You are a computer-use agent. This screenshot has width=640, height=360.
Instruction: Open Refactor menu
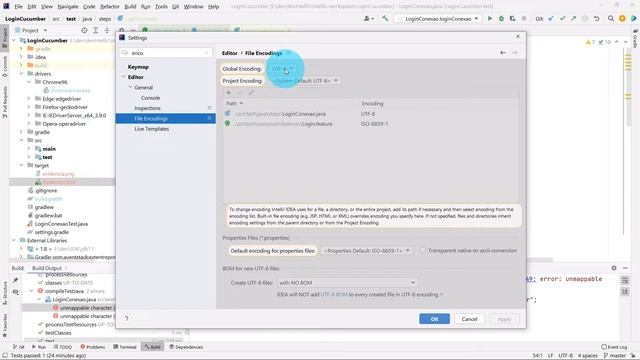pyautogui.click(x=110, y=7)
